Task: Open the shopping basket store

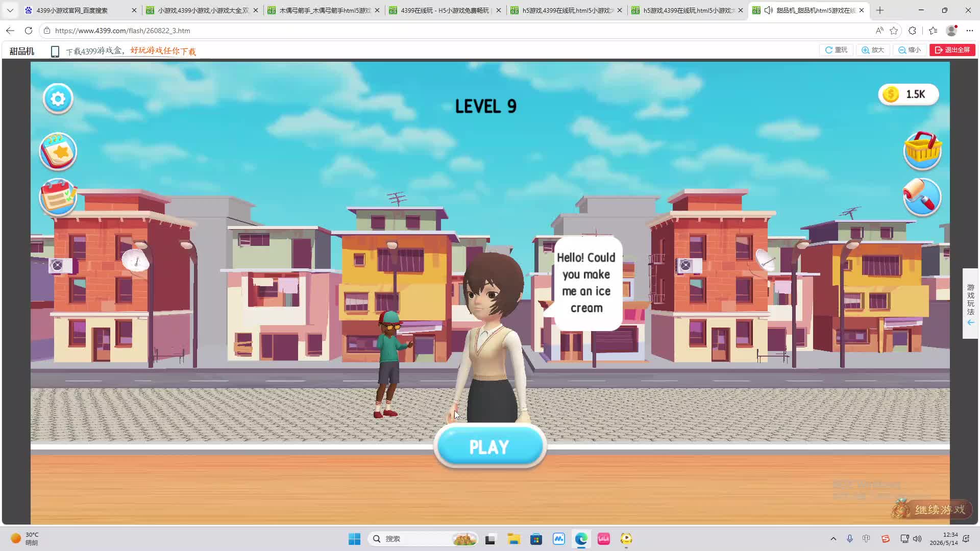Action: pos(922,151)
